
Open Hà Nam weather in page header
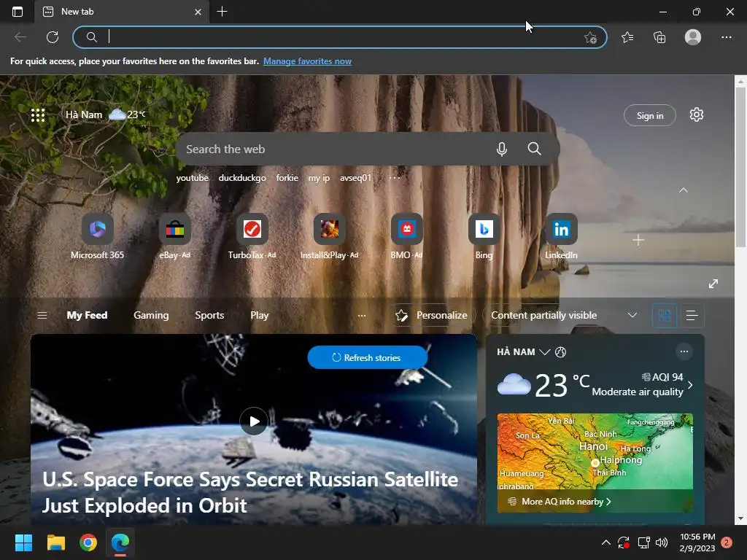point(106,114)
